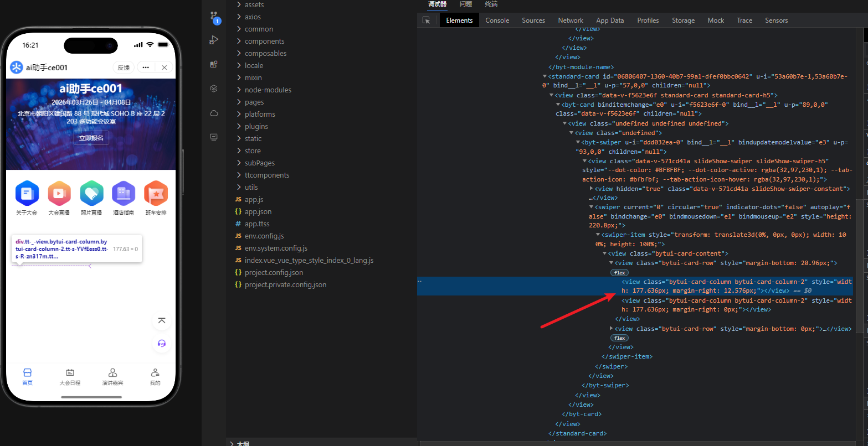Screen dimensions: 868x446
Task: Switch to the Console tab
Action: click(497, 20)
